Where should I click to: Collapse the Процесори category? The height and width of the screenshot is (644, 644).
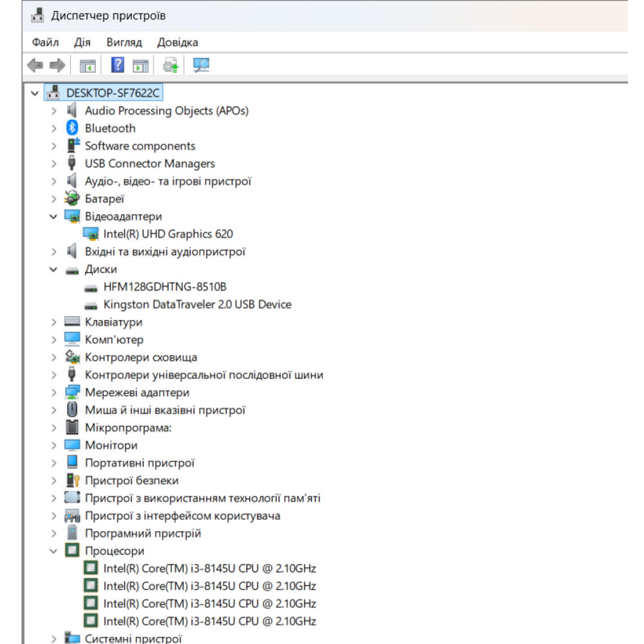coord(53,551)
